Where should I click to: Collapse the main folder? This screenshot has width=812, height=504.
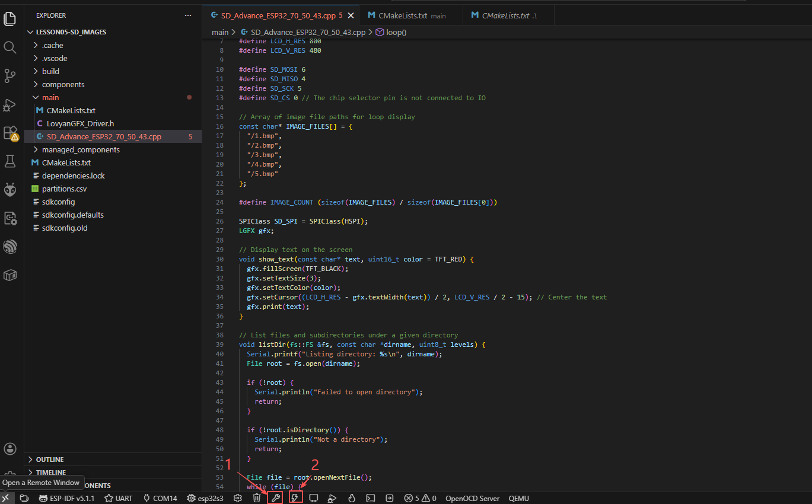50,97
